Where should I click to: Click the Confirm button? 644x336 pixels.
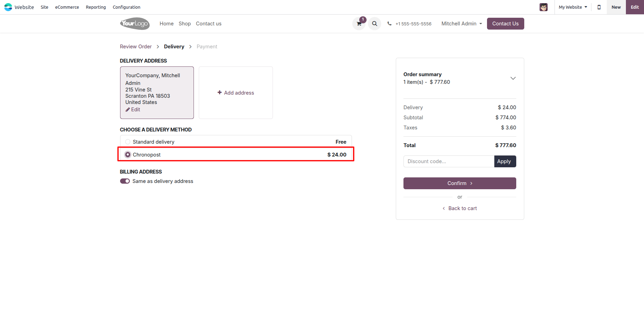pos(460,183)
